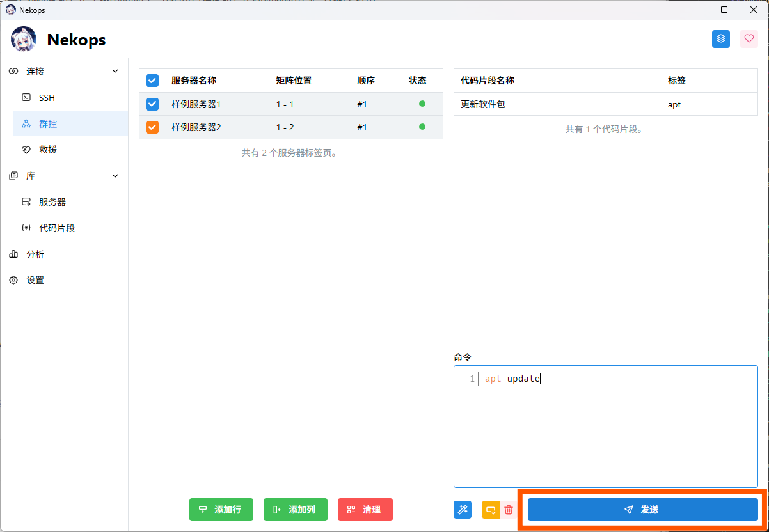This screenshot has width=769, height=532.
Task: Click green status dot of 样例服务器1
Action: (x=422, y=104)
